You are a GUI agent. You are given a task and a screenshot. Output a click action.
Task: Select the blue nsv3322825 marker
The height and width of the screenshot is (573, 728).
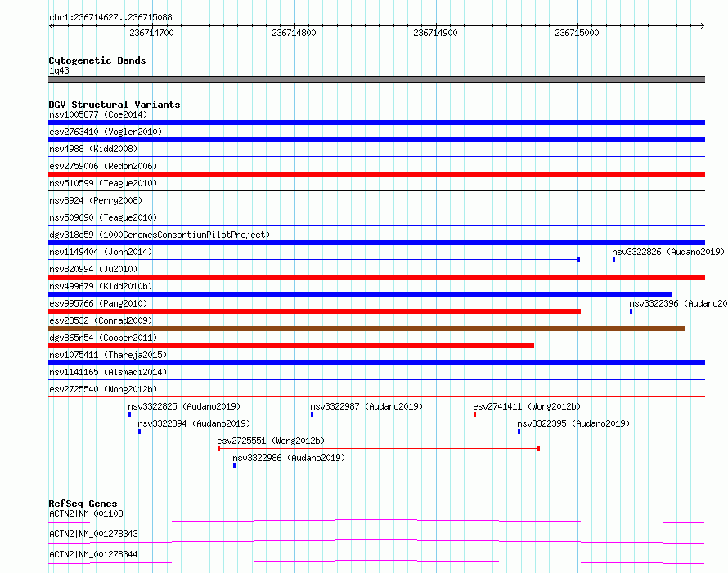pos(129,414)
